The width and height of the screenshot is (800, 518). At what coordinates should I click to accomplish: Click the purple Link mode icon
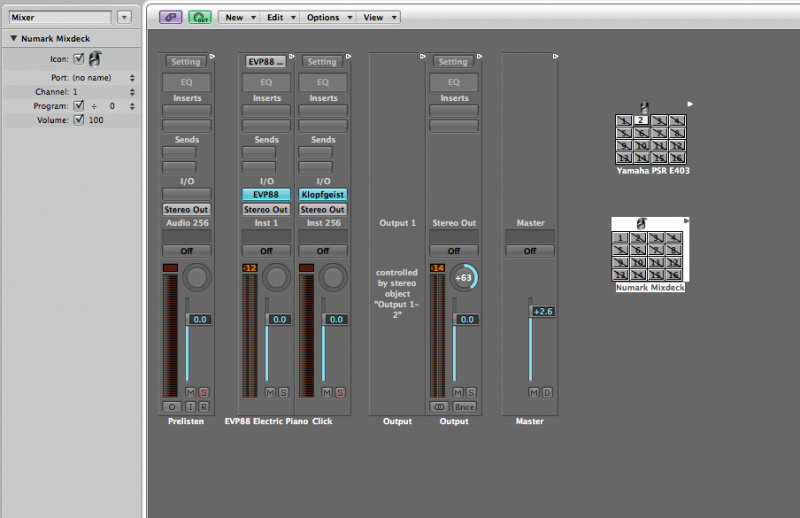click(x=171, y=17)
